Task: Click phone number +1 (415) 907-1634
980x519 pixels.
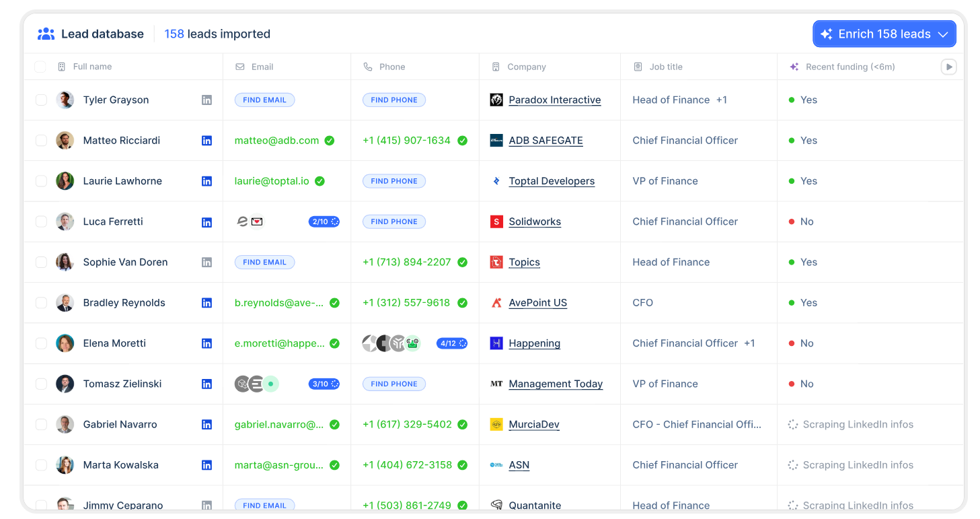Action: pyautogui.click(x=406, y=141)
